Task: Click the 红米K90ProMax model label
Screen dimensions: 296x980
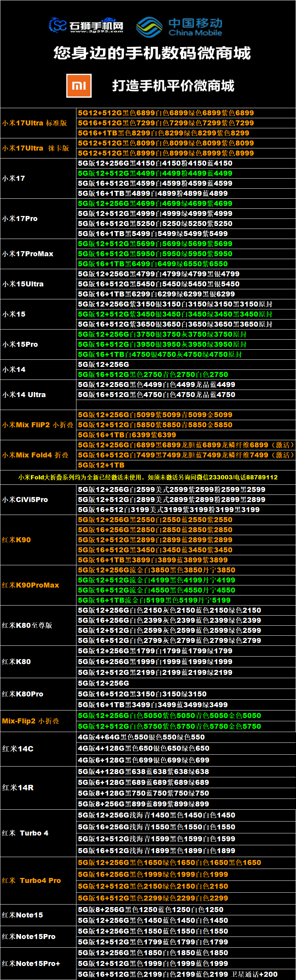Action: tap(30, 585)
